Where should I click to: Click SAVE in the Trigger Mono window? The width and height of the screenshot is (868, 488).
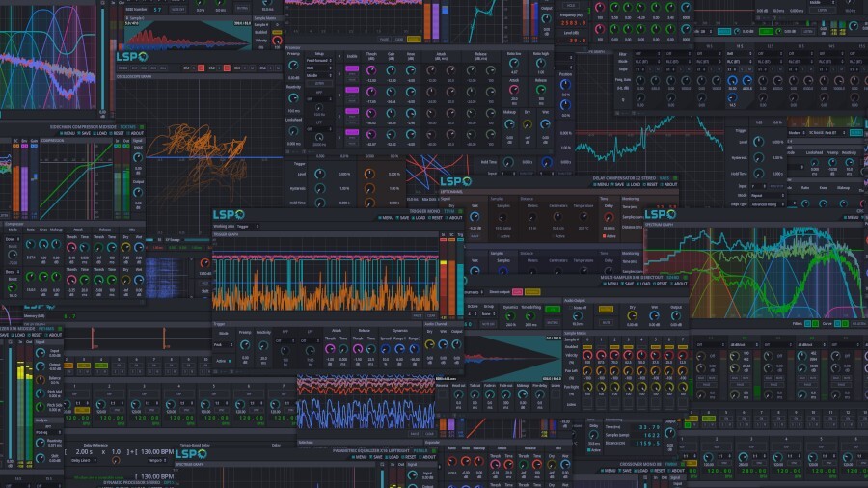(402, 218)
